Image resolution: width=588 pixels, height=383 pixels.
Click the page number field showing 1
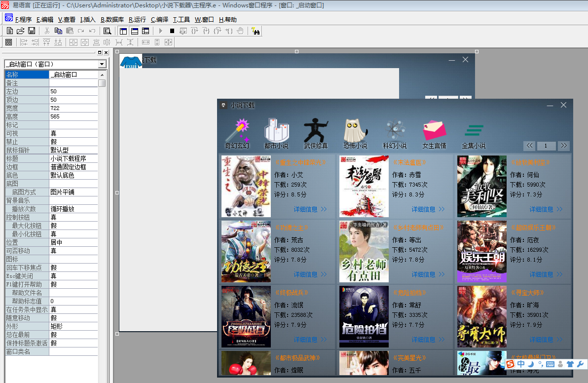[x=547, y=146]
